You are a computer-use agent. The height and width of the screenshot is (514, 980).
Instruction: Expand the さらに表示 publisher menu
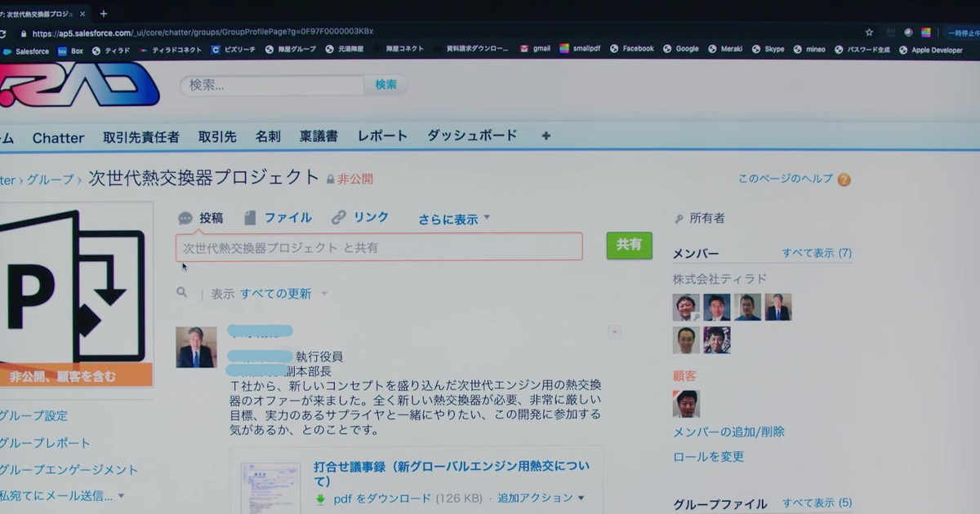[x=454, y=219]
